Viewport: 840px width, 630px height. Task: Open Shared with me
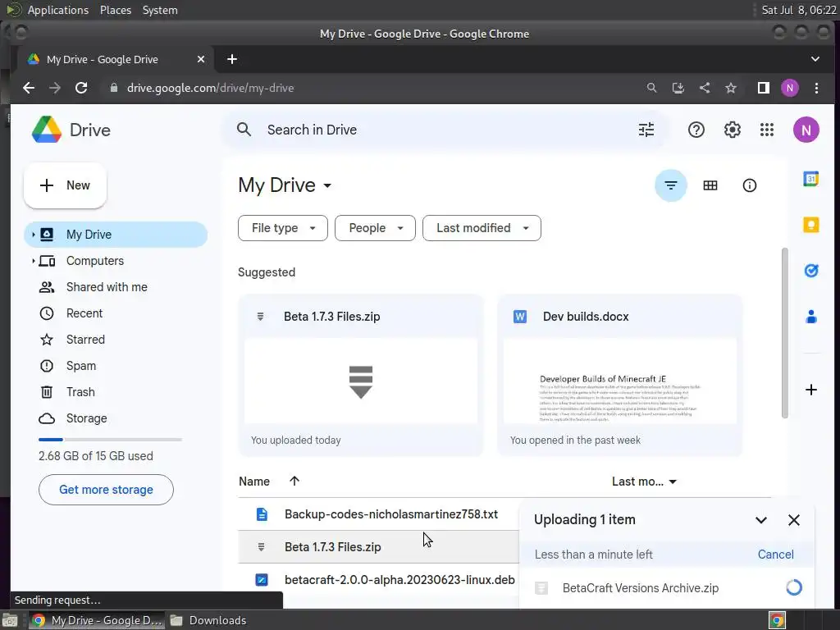coord(116,287)
